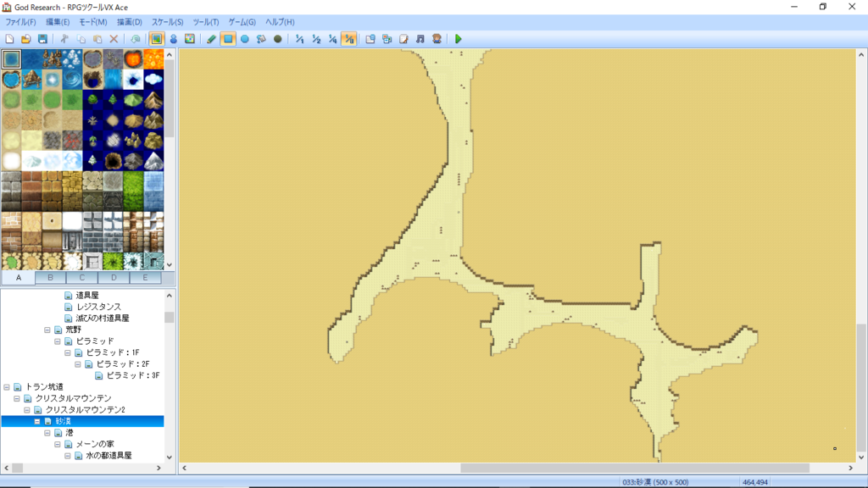The width and height of the screenshot is (868, 488).
Task: Set map zoom scale to 1/1
Action: pos(299,39)
